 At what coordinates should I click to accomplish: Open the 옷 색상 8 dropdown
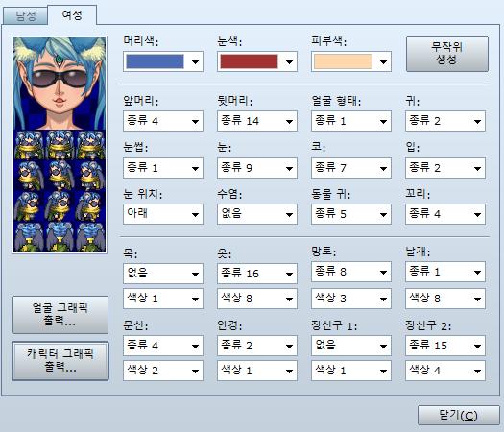[257, 299]
